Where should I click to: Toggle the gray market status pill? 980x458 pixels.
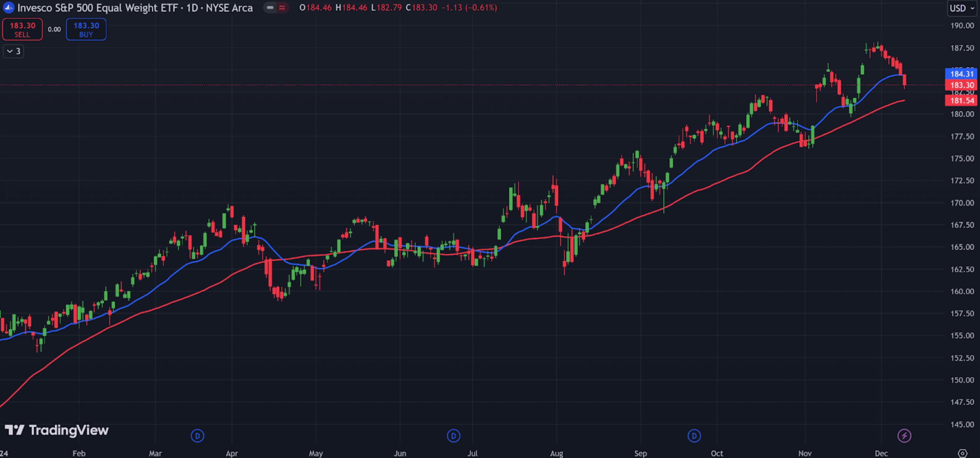tap(270, 8)
